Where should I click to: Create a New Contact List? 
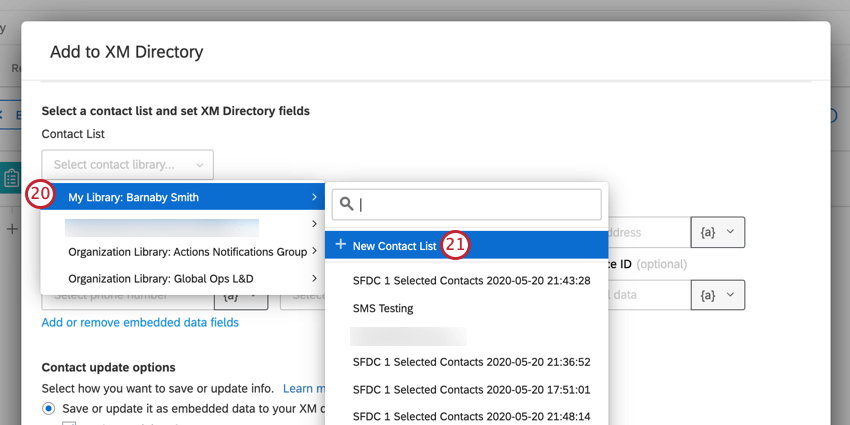pos(466,245)
